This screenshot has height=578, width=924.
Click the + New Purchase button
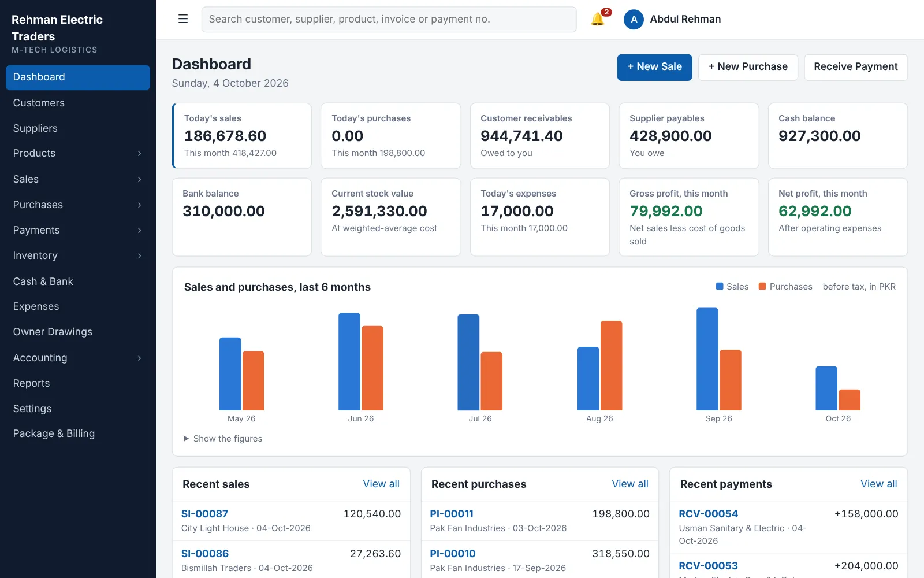[x=748, y=67]
